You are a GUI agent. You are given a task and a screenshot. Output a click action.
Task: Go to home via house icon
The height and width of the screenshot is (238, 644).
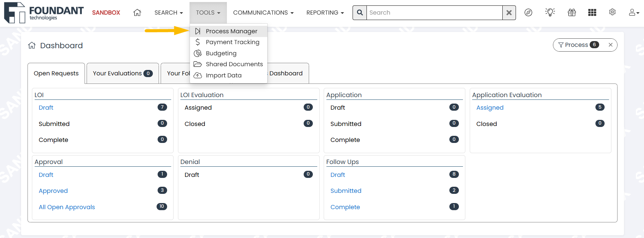click(x=137, y=13)
